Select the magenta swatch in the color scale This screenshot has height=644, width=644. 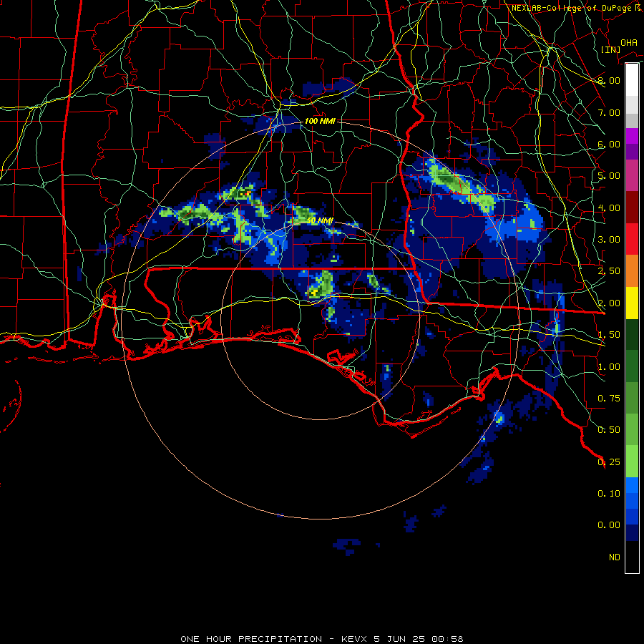point(632,136)
